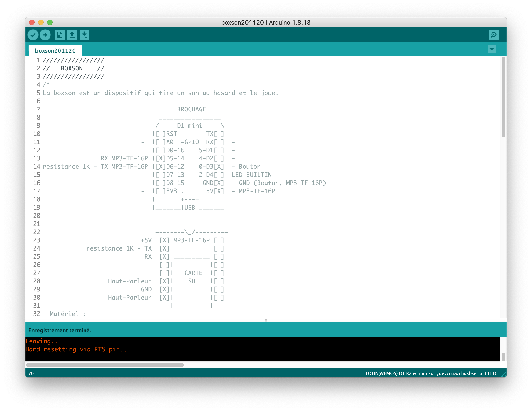This screenshot has width=532, height=411.
Task: Click the console divider handle dot
Action: coord(266,320)
